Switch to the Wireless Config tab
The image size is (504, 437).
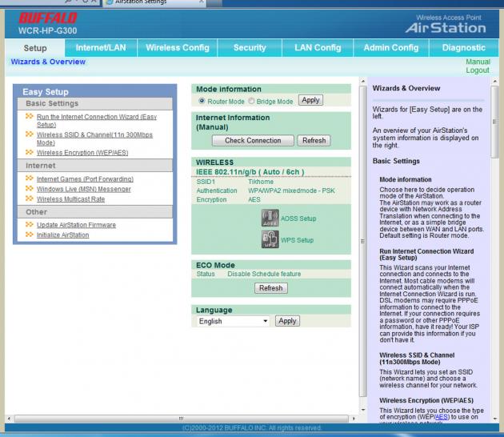[177, 48]
